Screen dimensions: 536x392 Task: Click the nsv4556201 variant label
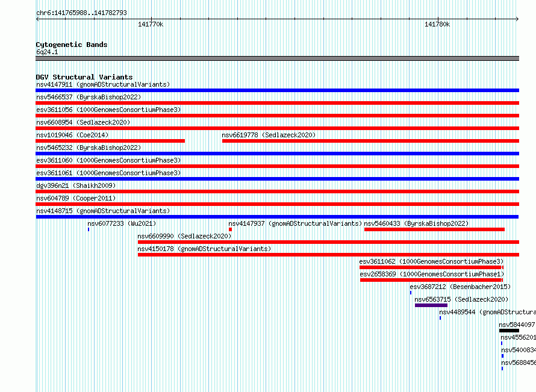518,337
